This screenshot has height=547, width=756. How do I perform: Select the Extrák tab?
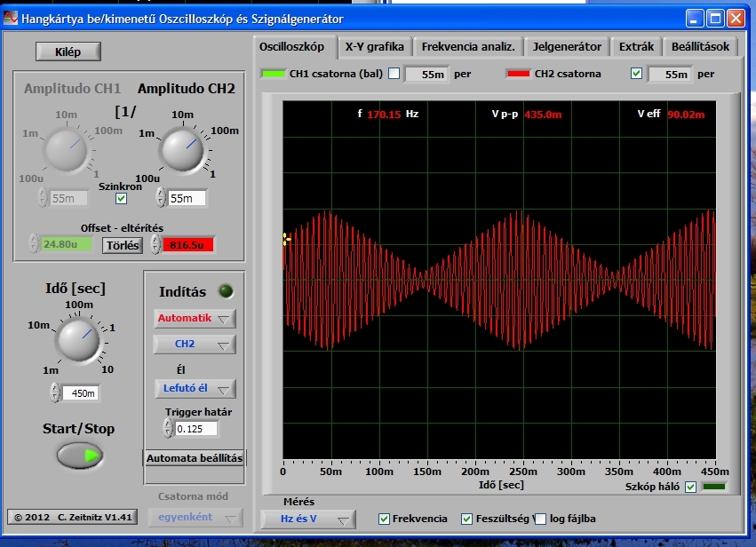636,47
